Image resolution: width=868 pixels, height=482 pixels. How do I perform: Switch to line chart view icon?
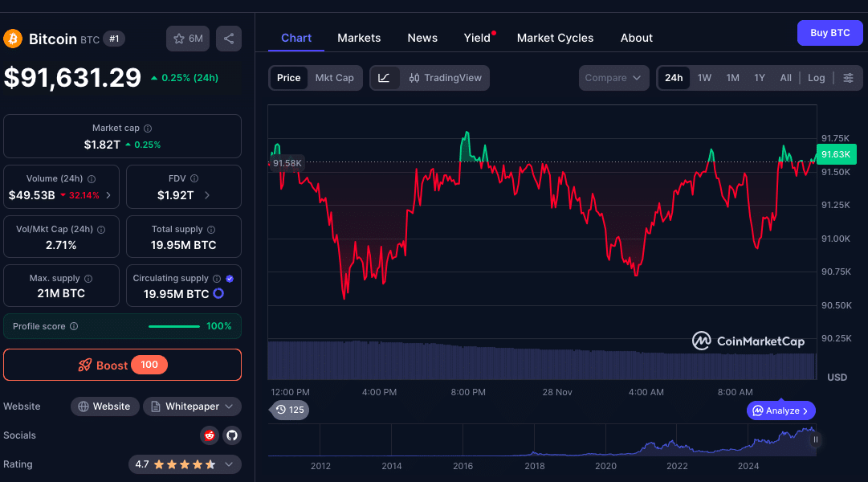pos(384,78)
